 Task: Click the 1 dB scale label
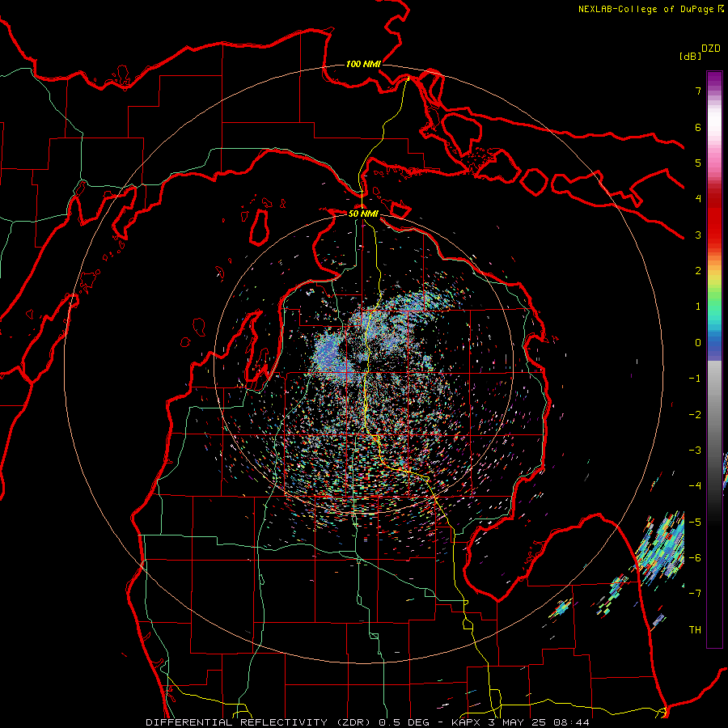click(x=698, y=307)
